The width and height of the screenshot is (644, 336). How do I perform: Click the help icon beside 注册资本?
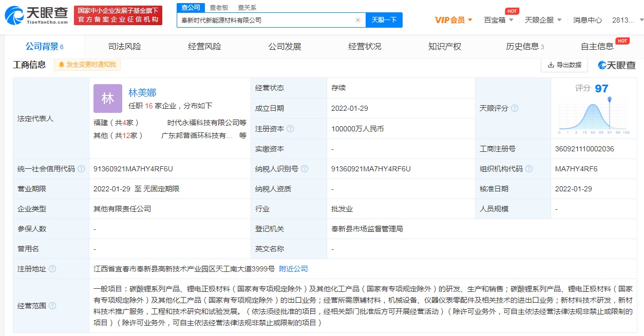[290, 129]
